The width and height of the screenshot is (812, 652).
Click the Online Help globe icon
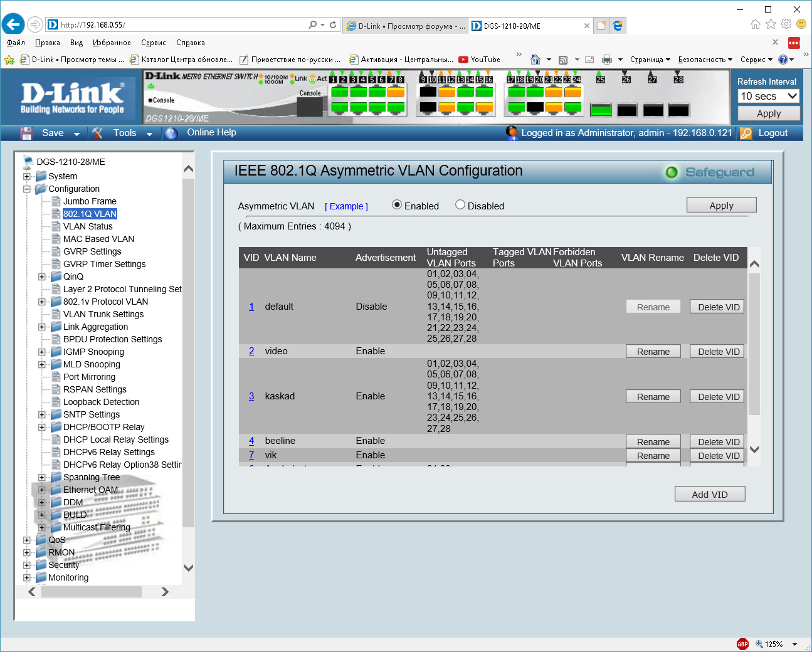pos(171,133)
